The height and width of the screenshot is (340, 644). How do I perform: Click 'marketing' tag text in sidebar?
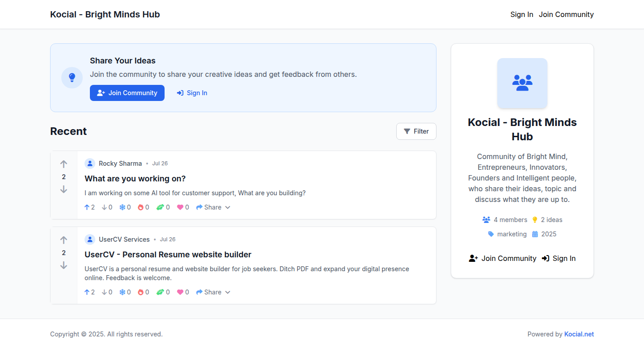tap(512, 234)
